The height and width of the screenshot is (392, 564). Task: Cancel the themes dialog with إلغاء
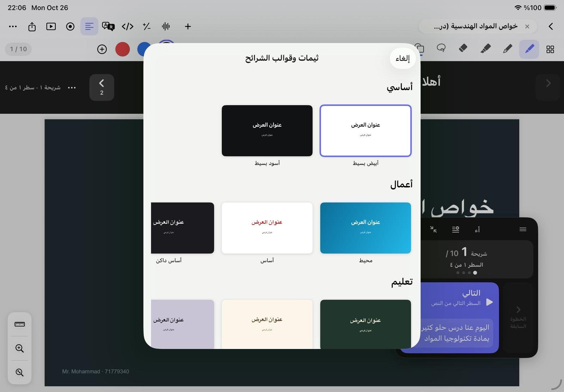(403, 59)
